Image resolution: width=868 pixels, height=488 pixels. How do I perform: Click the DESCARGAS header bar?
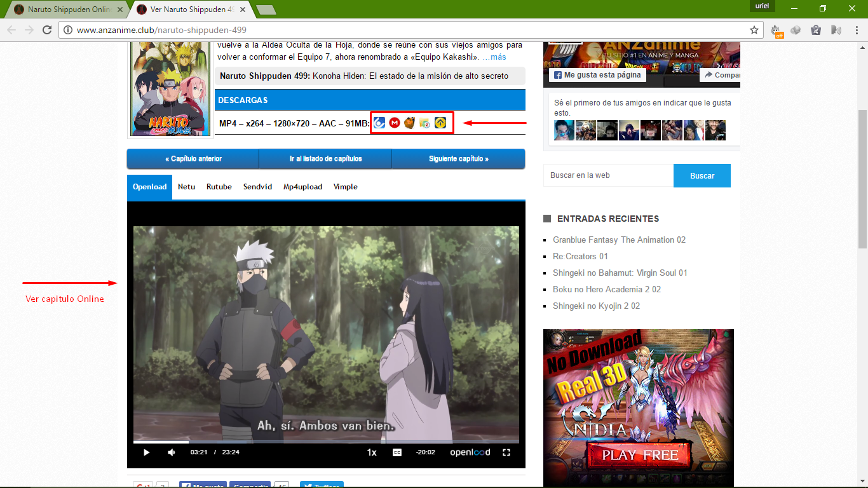click(370, 100)
